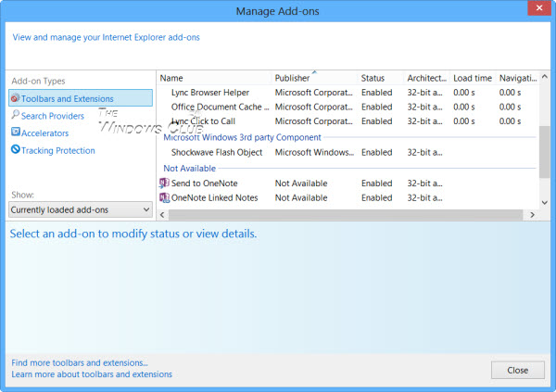Screen dimensions: 556x392
Task: Open Find more toolbars and extensions link
Action: click(x=80, y=363)
